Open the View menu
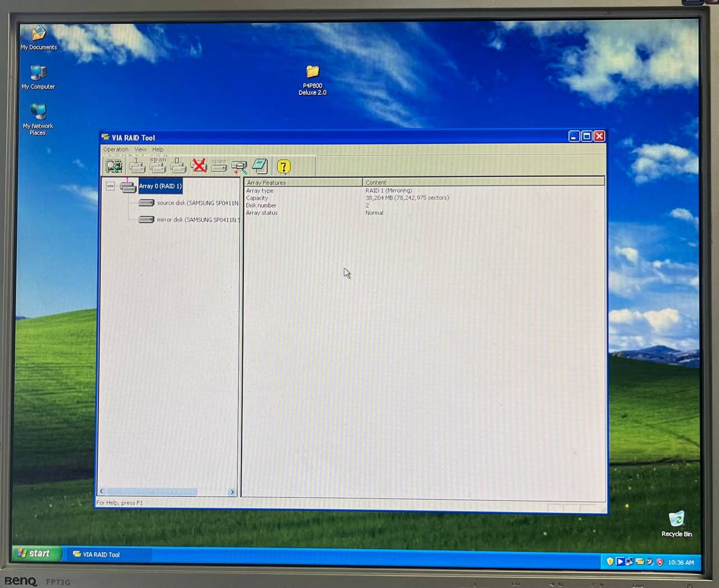This screenshot has width=719, height=588. pos(140,149)
